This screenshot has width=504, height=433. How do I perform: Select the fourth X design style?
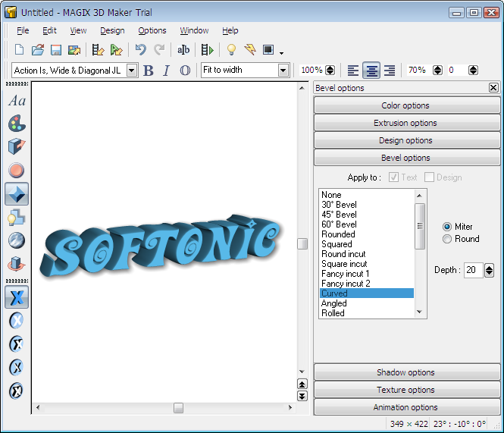pyautogui.click(x=17, y=367)
